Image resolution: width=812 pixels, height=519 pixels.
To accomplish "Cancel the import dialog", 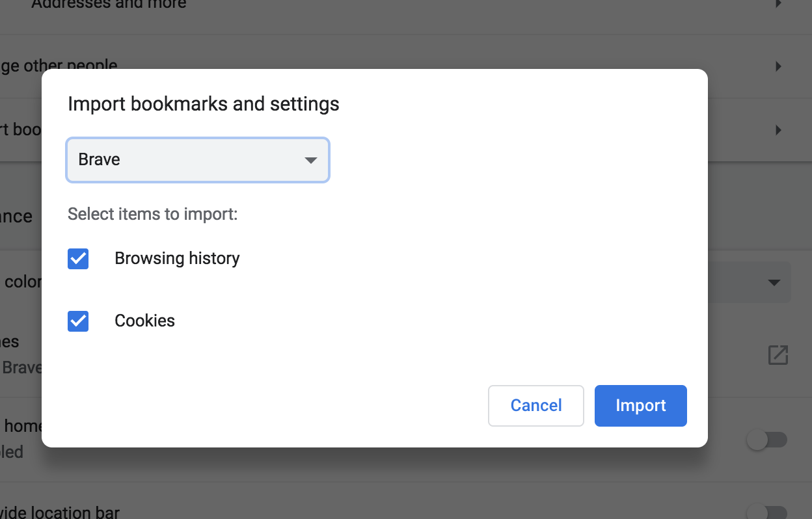I will coord(535,406).
